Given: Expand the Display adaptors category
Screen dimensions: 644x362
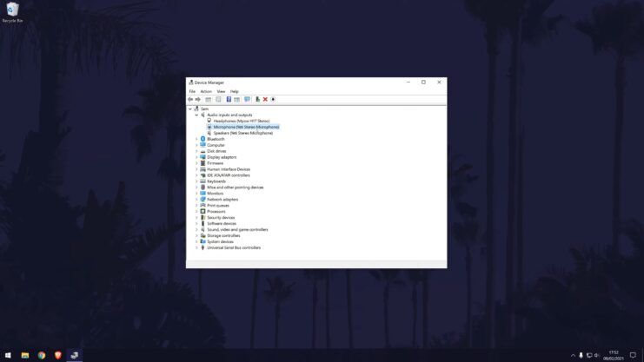Looking at the screenshot, I should click(x=196, y=157).
